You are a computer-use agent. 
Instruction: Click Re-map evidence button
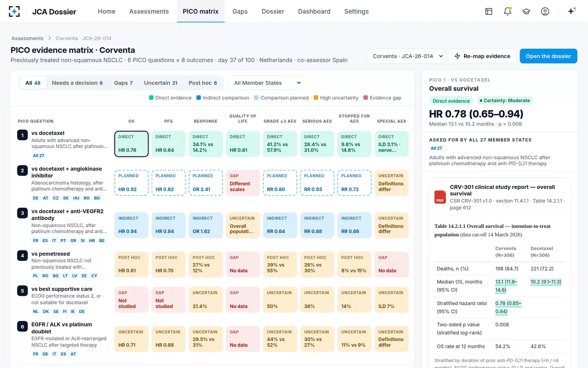pyautogui.click(x=482, y=56)
